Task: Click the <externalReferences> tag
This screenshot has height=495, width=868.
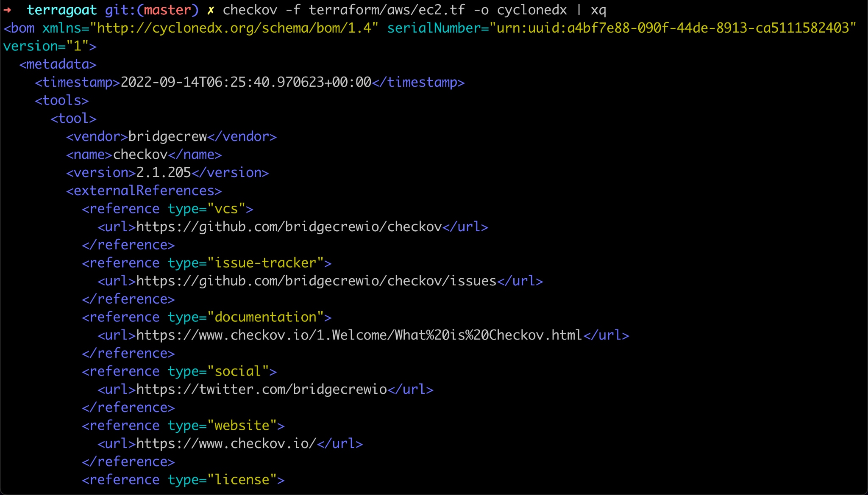Action: click(144, 191)
